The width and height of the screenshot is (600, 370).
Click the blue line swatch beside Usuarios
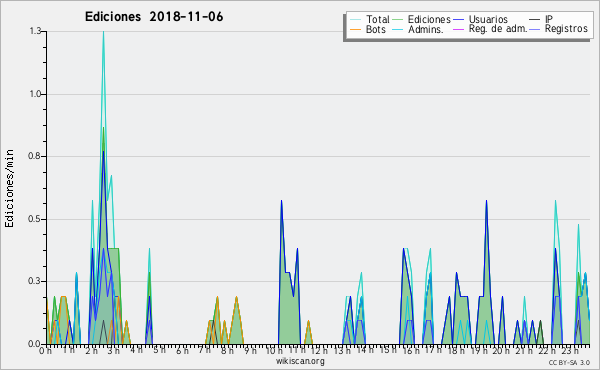point(458,20)
